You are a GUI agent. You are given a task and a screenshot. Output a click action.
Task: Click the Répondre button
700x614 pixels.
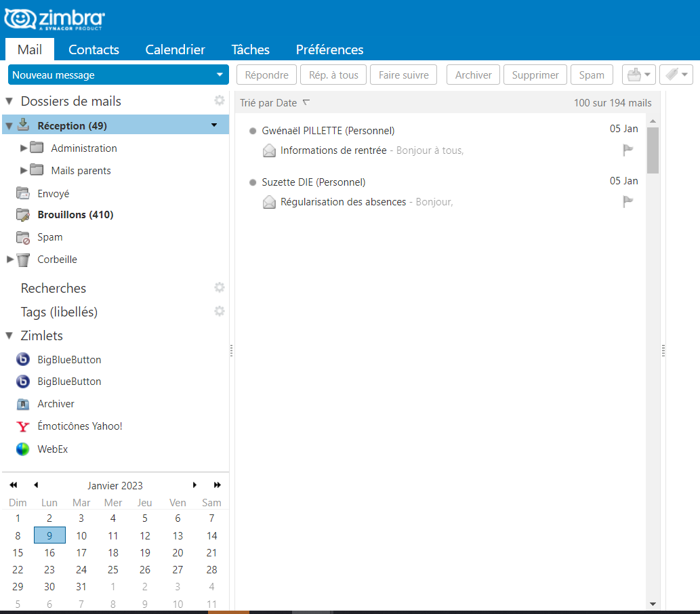[266, 75]
